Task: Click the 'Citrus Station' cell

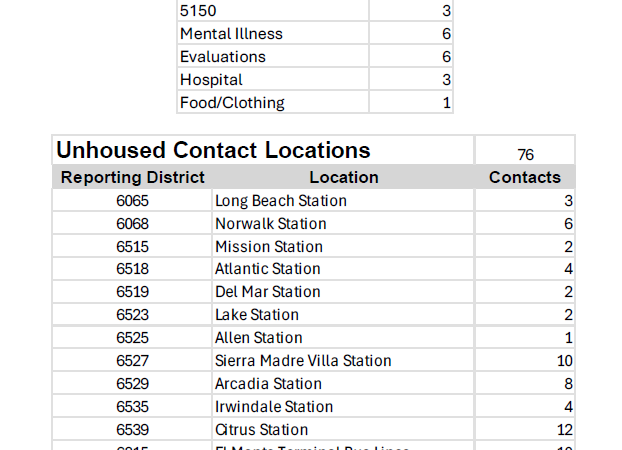Action: (261, 430)
